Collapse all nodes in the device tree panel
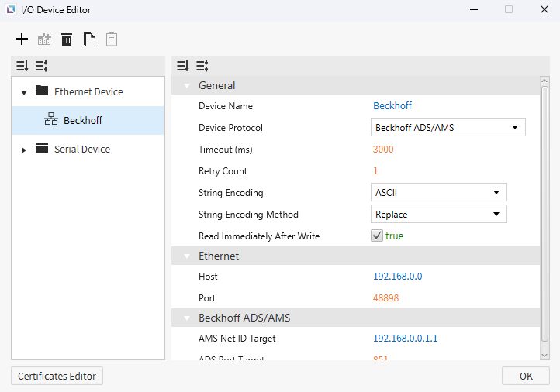This screenshot has height=392, width=560. pos(42,66)
